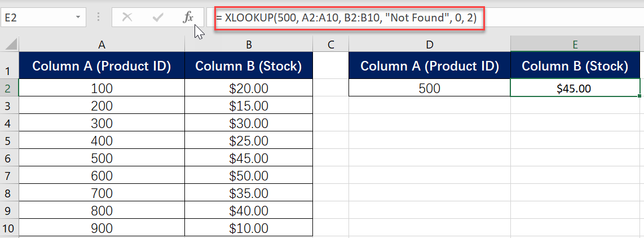Click the $50.00 stock cell

(x=249, y=175)
